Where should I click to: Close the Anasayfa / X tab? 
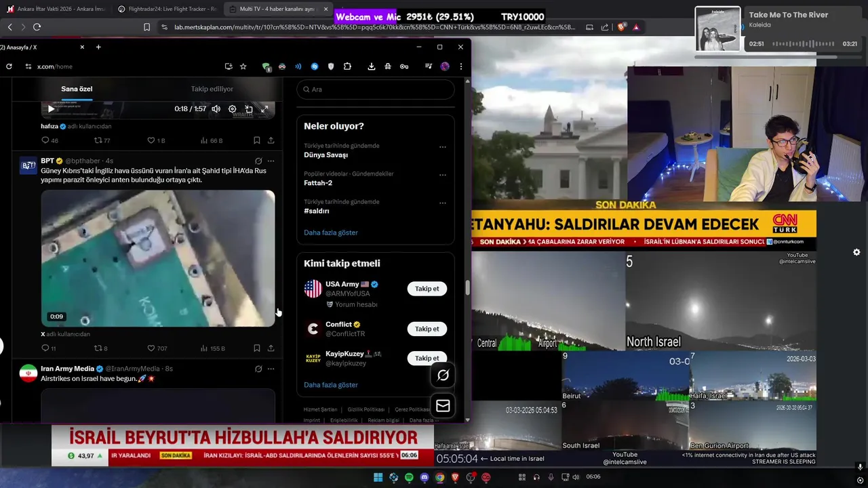[82, 47]
